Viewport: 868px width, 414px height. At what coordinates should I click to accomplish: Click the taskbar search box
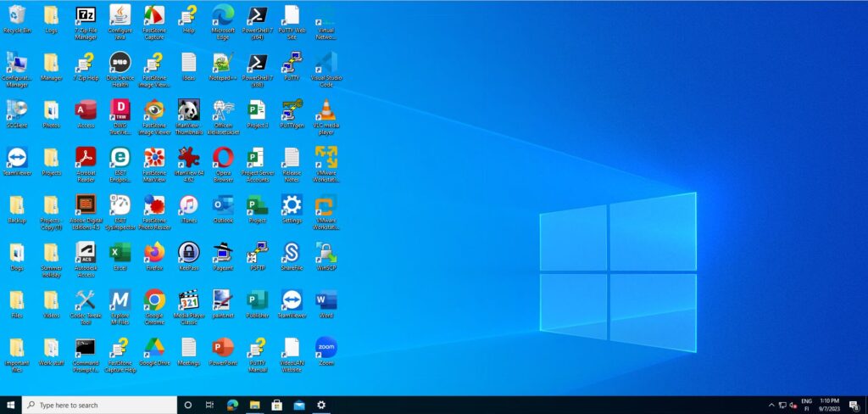(x=99, y=405)
